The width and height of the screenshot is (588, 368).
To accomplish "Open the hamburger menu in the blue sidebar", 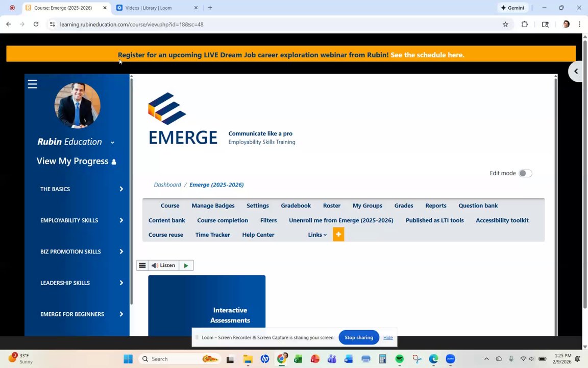I will pos(32,84).
